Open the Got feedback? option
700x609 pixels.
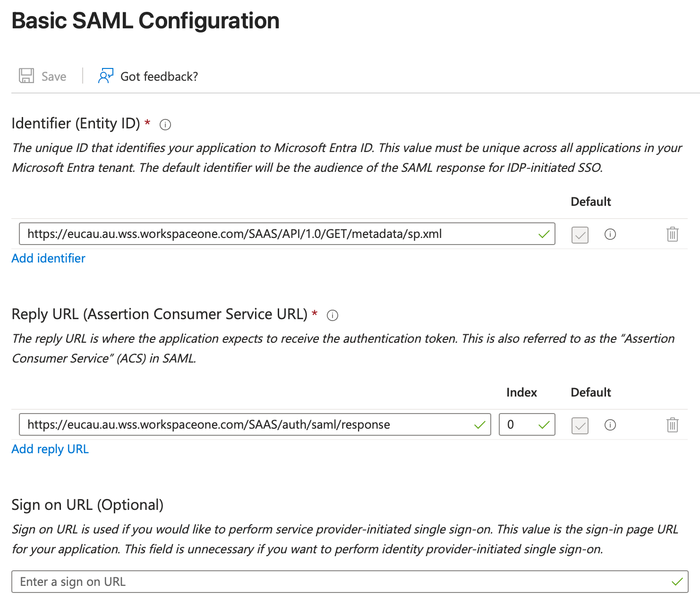click(x=159, y=76)
